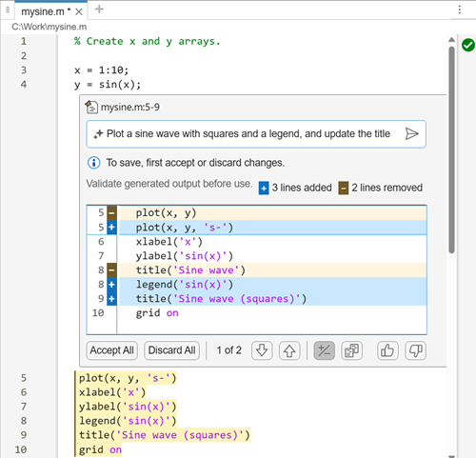Screen dimensions: 476x458
Task: Click minus marker on plot(x, y) line
Action: click(x=111, y=213)
